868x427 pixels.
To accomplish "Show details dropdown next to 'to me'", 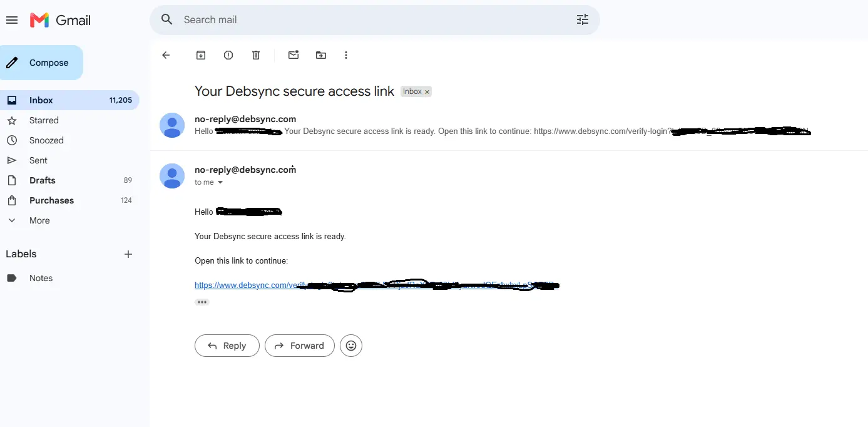I will tap(220, 183).
